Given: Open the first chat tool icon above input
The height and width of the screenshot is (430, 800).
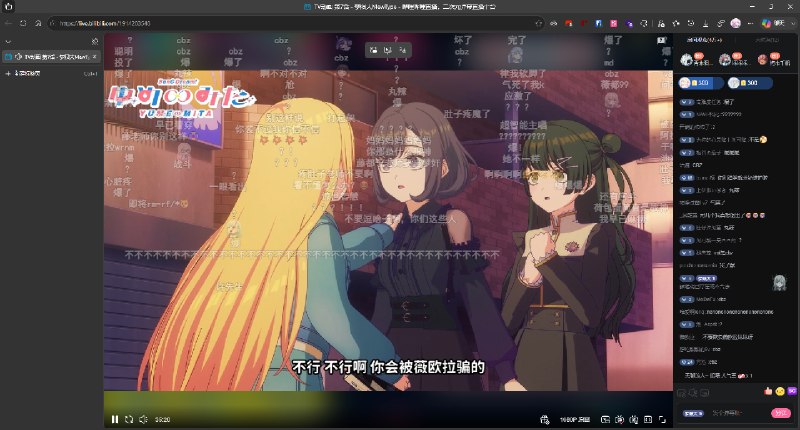Looking at the screenshot, I should coord(681,392).
